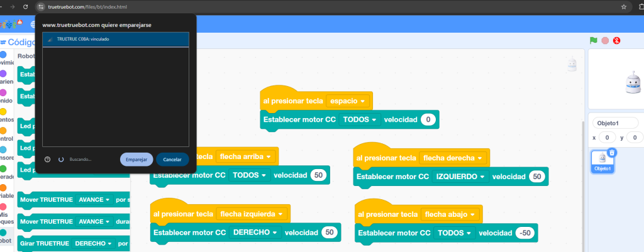
Task: Click the green flag run icon
Action: pyautogui.click(x=593, y=41)
